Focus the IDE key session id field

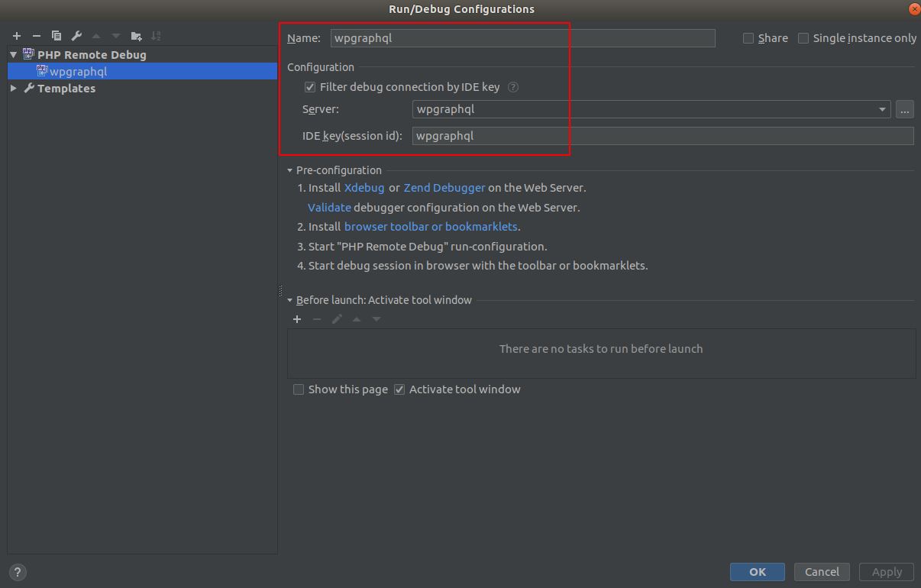(x=663, y=136)
